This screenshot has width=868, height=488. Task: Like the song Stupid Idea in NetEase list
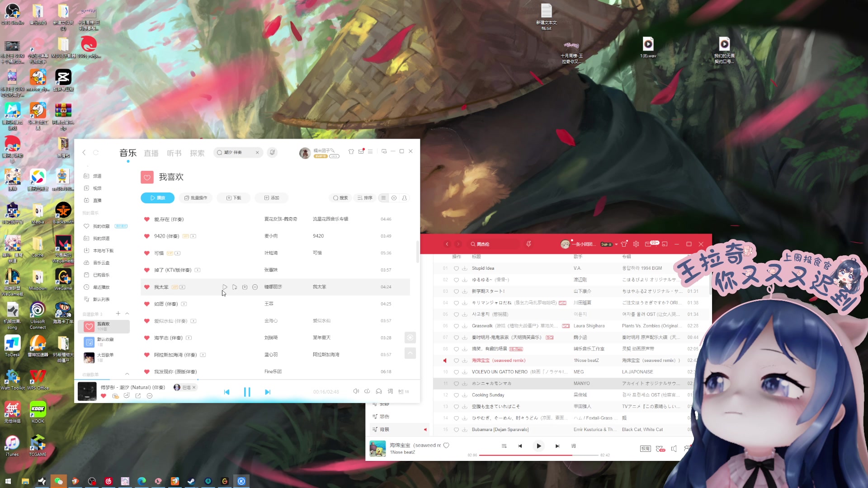(x=456, y=268)
